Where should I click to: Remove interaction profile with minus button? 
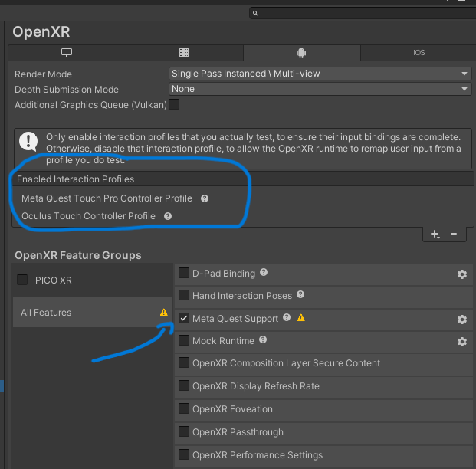click(x=454, y=234)
